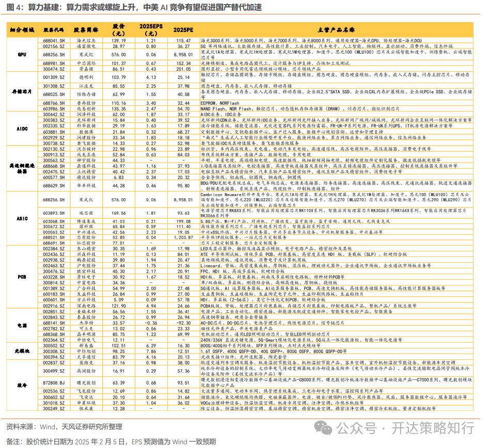
Task: Select stock code '002335.SZ'
Action: click(54, 126)
